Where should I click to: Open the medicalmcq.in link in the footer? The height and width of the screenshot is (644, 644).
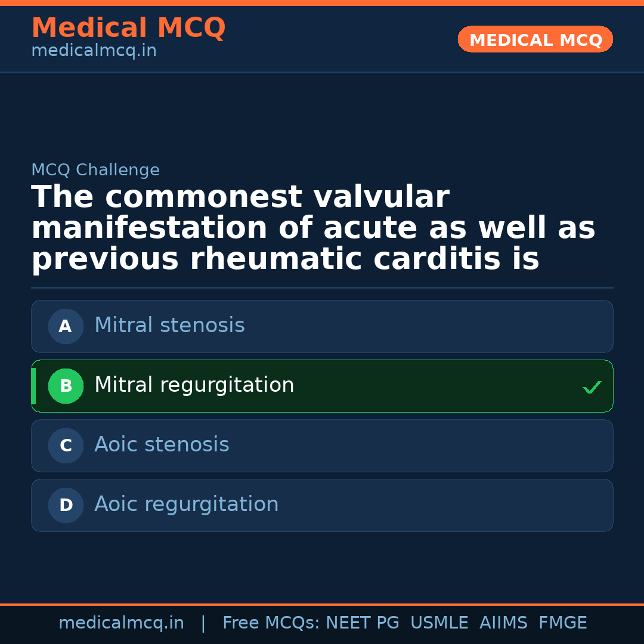[121, 623]
